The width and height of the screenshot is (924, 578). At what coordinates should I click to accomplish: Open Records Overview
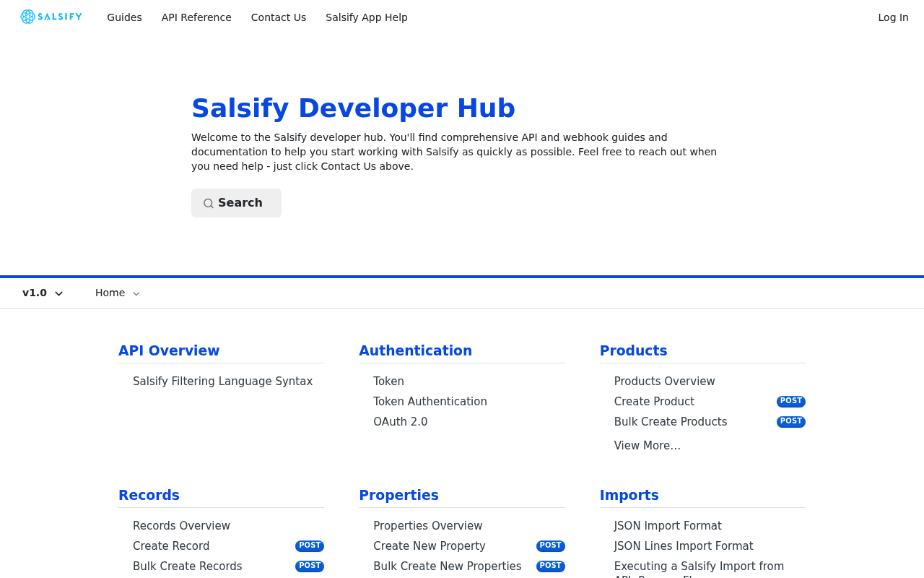pyautogui.click(x=181, y=526)
